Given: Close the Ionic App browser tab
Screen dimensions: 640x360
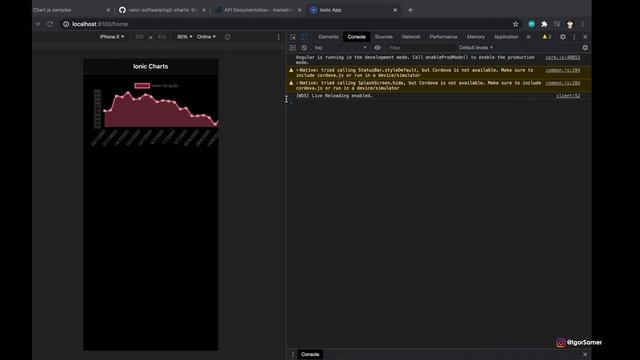Looking at the screenshot, I should click(395, 10).
